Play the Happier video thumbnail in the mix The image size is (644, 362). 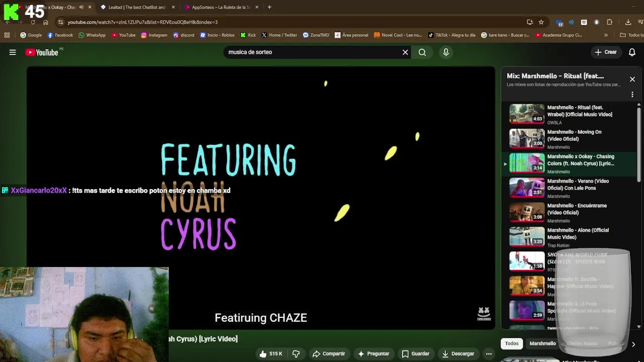pyautogui.click(x=527, y=286)
